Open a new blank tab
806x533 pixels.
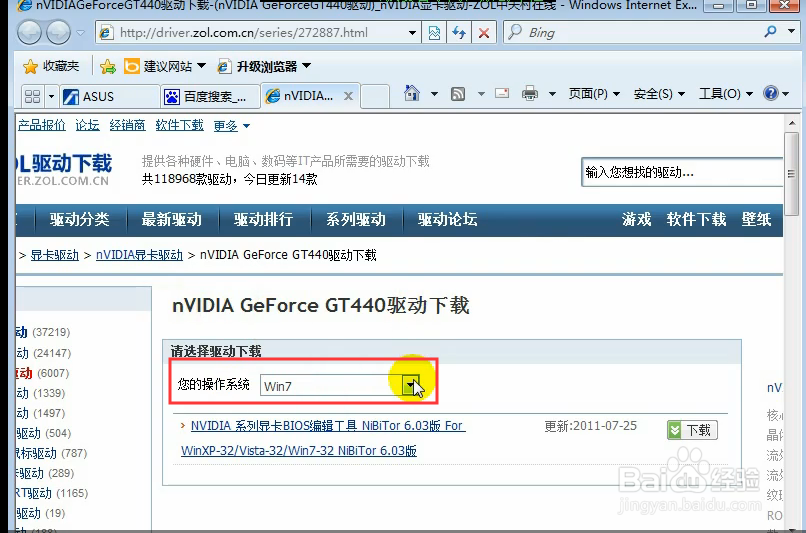(374, 96)
